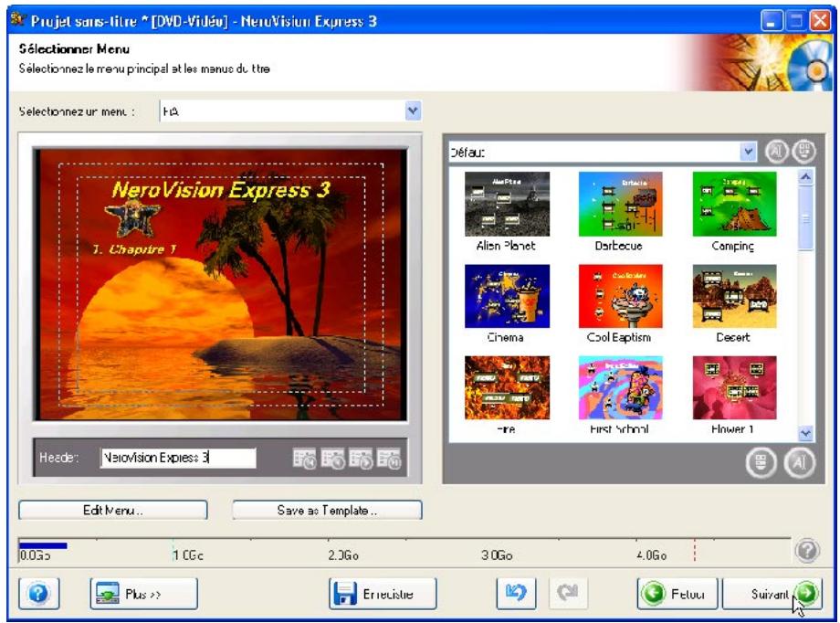Screen dimensions: 840x623
Task: Select the Cool Baptism template
Action: [620, 303]
